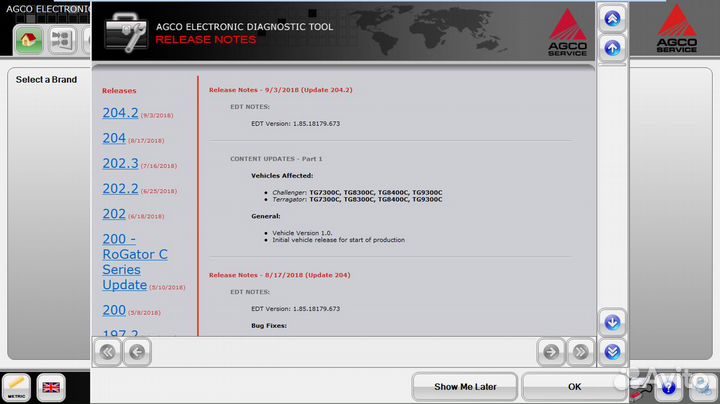Open release 200 dated 5/8/2018
The height and width of the screenshot is (404, 720).
click(x=114, y=310)
